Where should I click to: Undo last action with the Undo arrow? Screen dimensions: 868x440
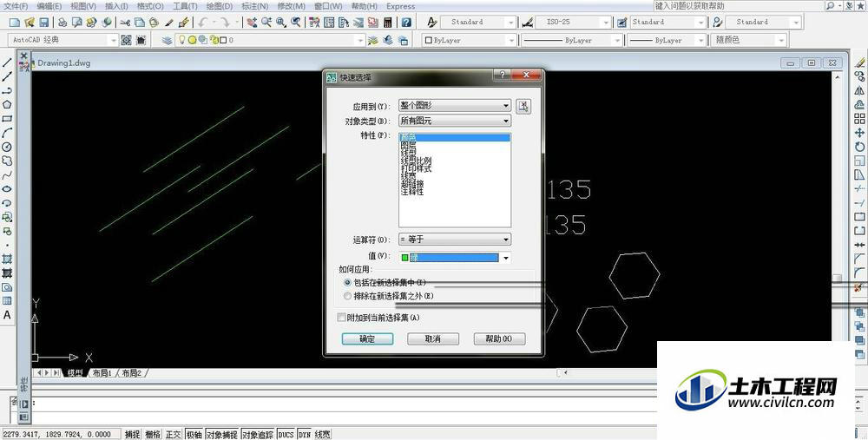click(x=202, y=23)
